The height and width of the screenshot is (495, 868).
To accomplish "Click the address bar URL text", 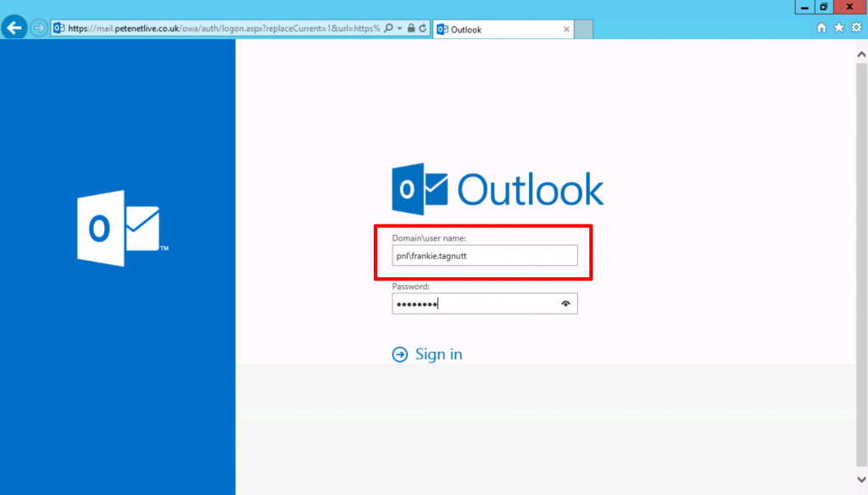I will [x=212, y=28].
